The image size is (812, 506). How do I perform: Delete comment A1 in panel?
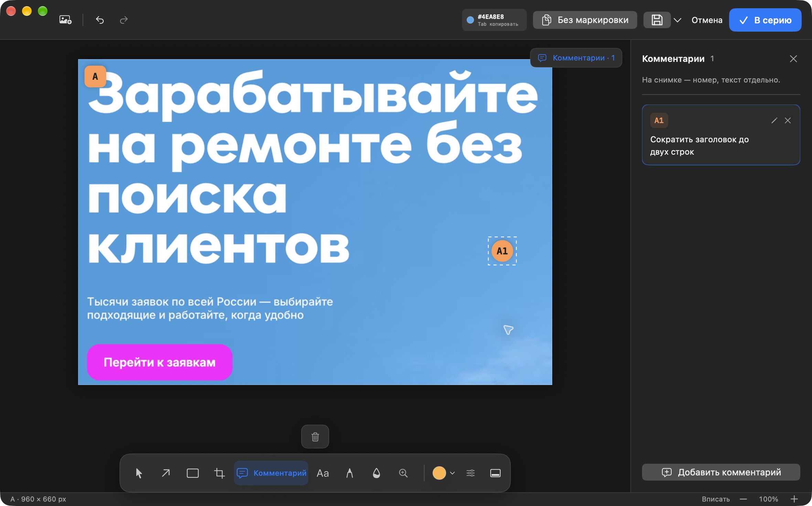pos(788,120)
